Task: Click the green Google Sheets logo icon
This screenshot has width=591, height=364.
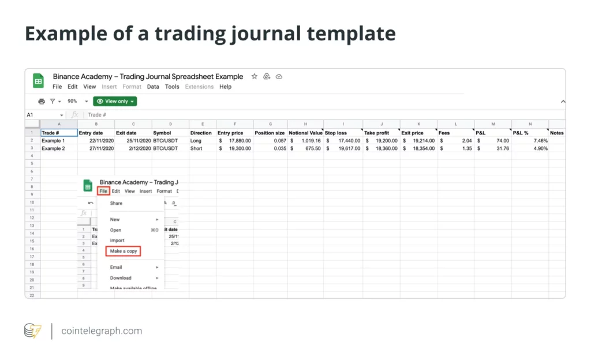Action: click(38, 81)
